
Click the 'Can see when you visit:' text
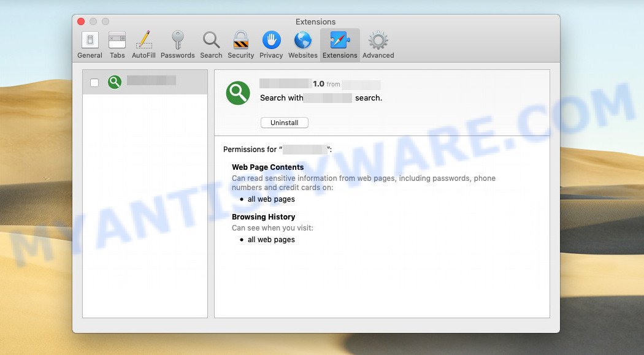(272, 227)
